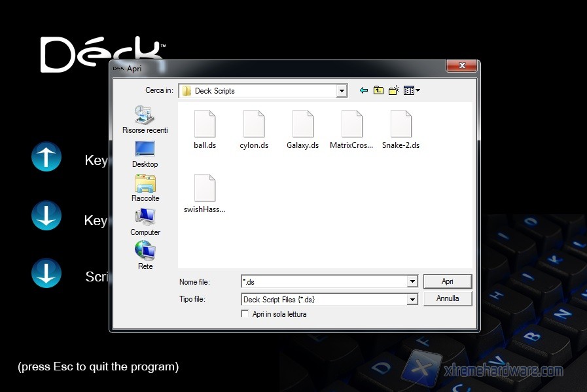Open Risorse recenti in sidebar
Image resolution: width=587 pixels, height=392 pixels.
(145, 119)
